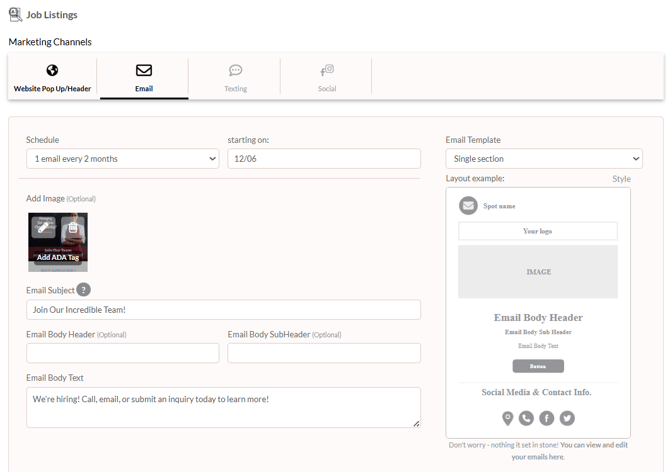The height and width of the screenshot is (472, 670).
Task: Expand the Email Template dropdown
Action: click(544, 159)
